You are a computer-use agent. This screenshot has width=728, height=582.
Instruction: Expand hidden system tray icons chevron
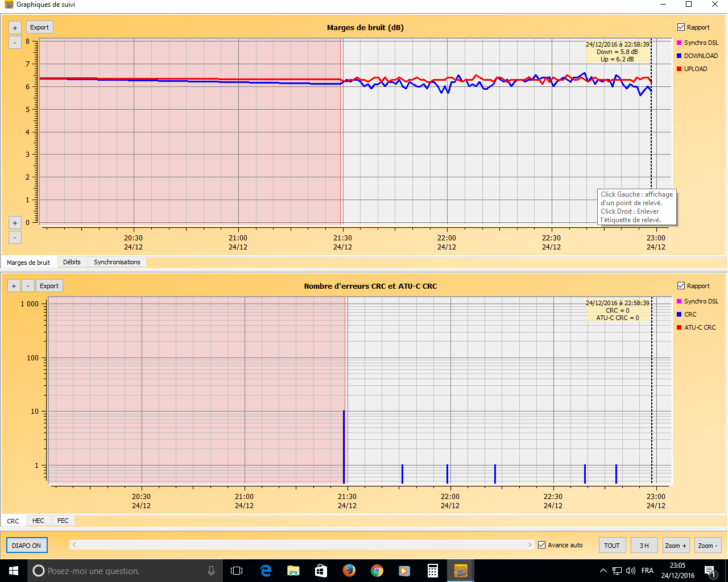(x=603, y=571)
